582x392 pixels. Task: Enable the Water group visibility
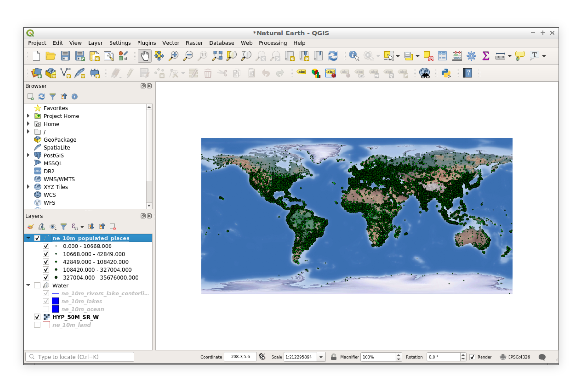pyautogui.click(x=37, y=285)
